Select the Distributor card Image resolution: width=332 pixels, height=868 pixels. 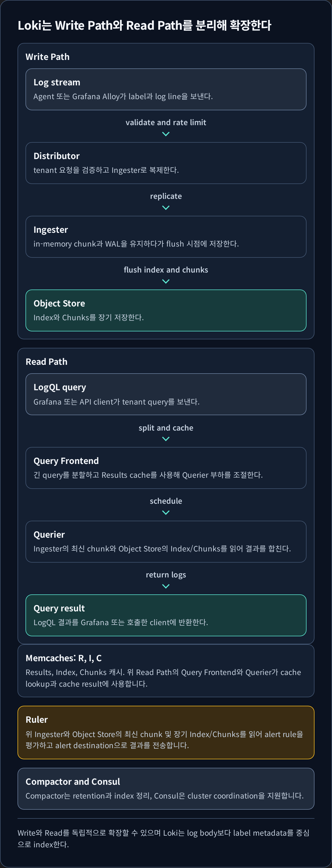click(166, 163)
